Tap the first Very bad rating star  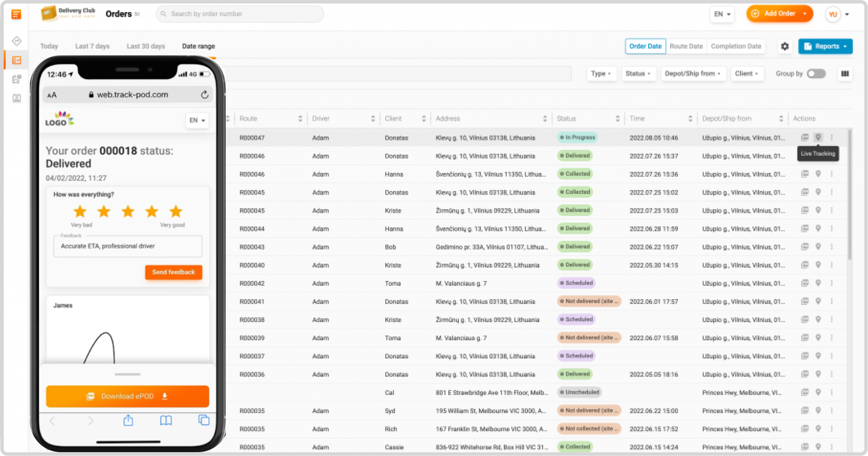[x=80, y=211]
